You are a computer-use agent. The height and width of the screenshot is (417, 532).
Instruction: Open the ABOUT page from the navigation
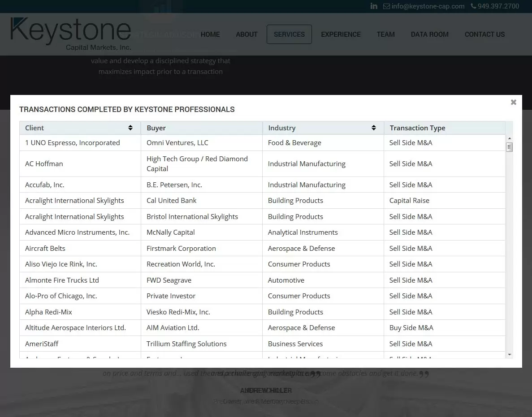247,34
